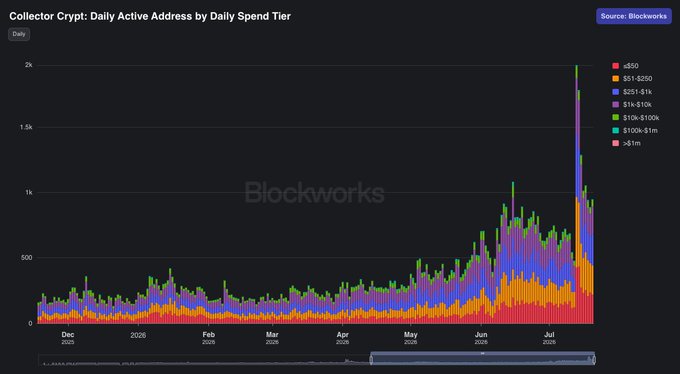Toggle the $1k-$10k legend series
This screenshot has height=374, width=680.
632,105
